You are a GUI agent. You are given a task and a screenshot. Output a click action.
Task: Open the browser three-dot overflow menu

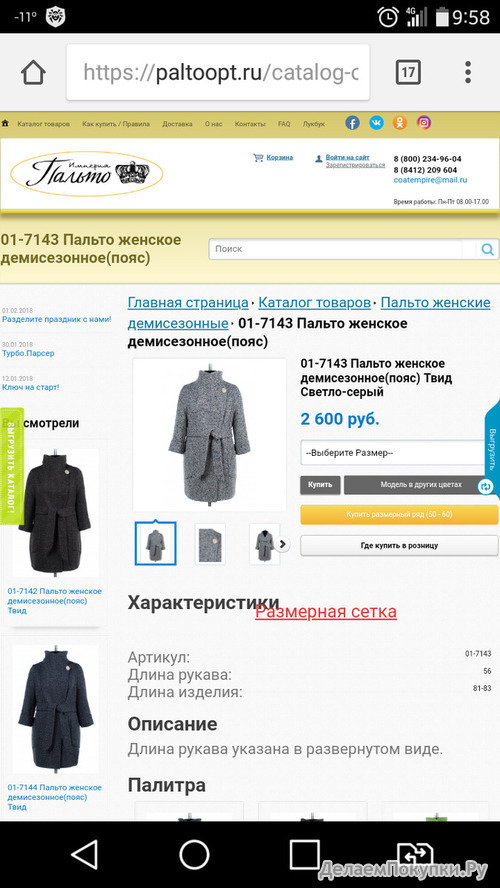pyautogui.click(x=468, y=72)
